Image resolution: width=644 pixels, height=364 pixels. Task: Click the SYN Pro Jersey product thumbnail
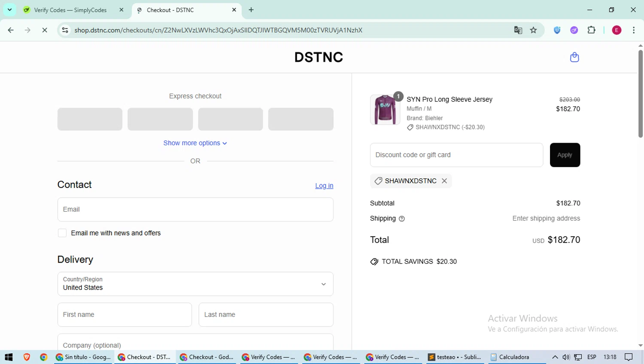[385, 110]
